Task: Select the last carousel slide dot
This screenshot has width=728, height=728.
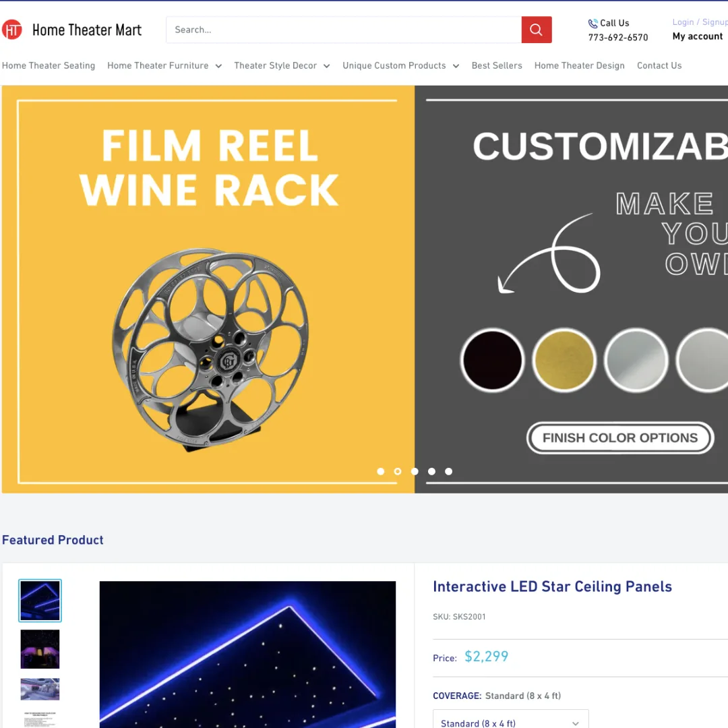Action: click(449, 472)
